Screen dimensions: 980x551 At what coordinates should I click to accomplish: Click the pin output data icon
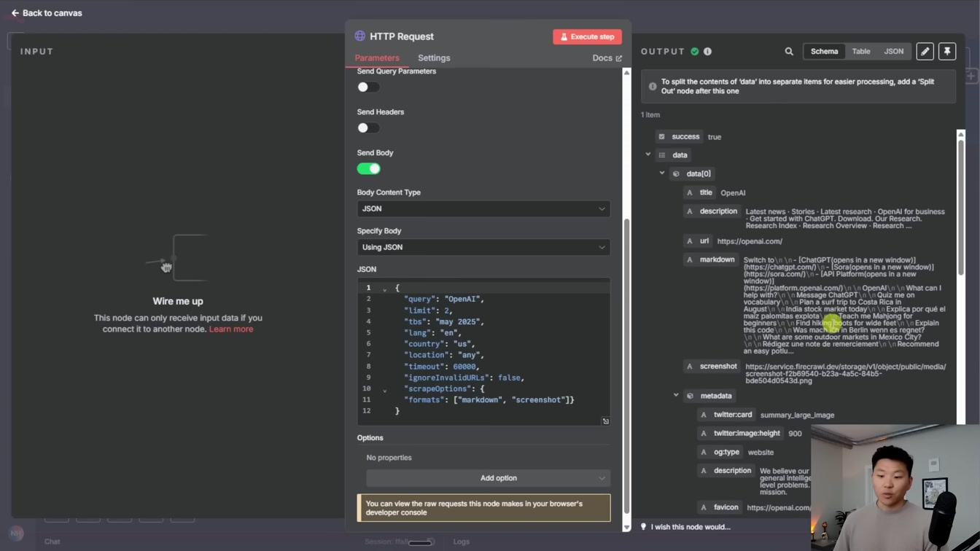coord(947,52)
